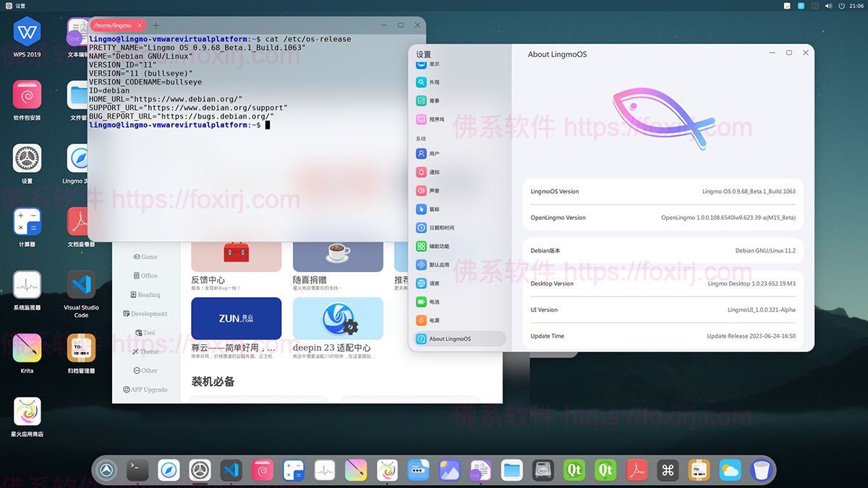Click the 21:06 clock in top bar
The width and height of the screenshot is (868, 488).
coord(856,5)
